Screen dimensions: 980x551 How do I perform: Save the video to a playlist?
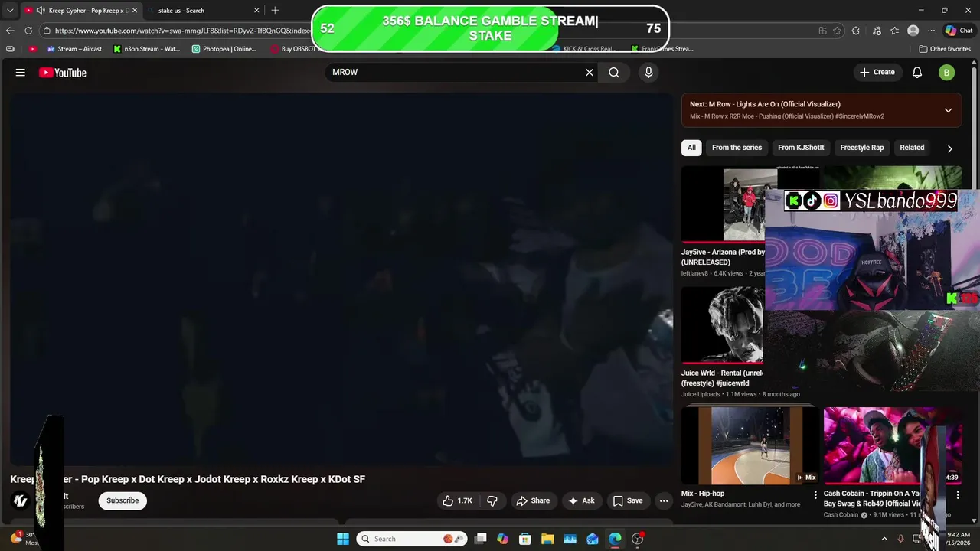click(627, 500)
